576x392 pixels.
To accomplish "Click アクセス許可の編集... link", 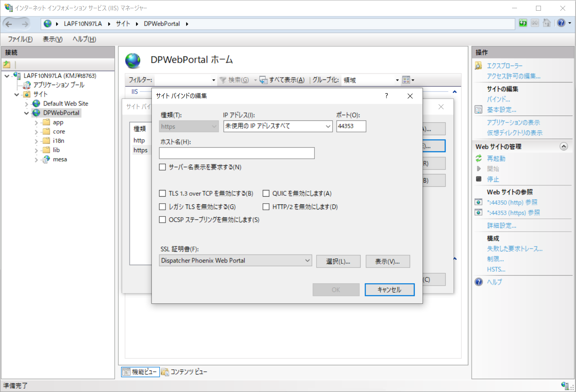I will [514, 76].
